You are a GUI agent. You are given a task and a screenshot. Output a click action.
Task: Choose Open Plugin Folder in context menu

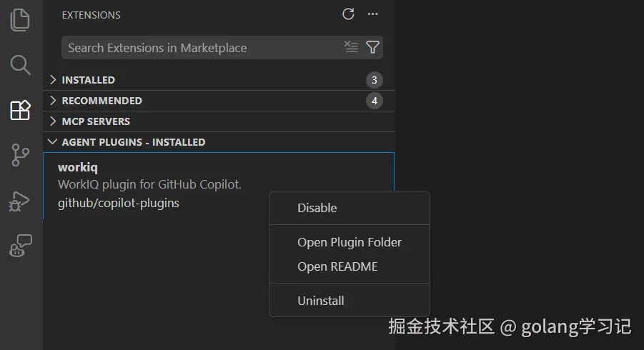[349, 242]
